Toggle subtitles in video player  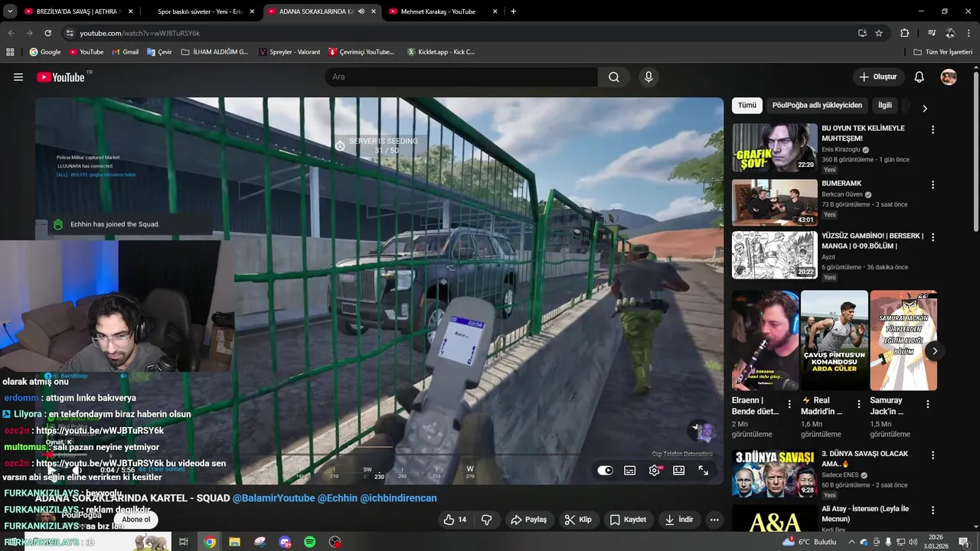point(630,471)
